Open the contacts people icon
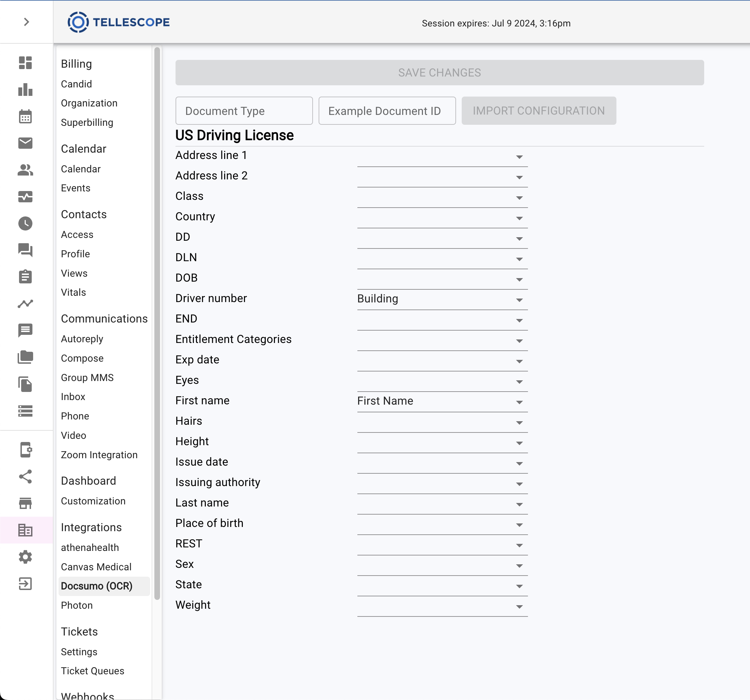This screenshot has height=700, width=750. coord(25,170)
